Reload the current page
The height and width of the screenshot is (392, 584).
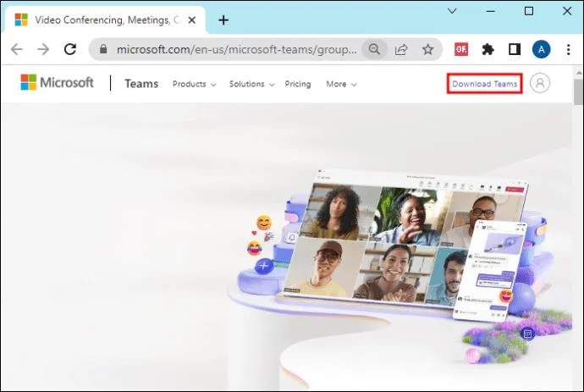70,49
